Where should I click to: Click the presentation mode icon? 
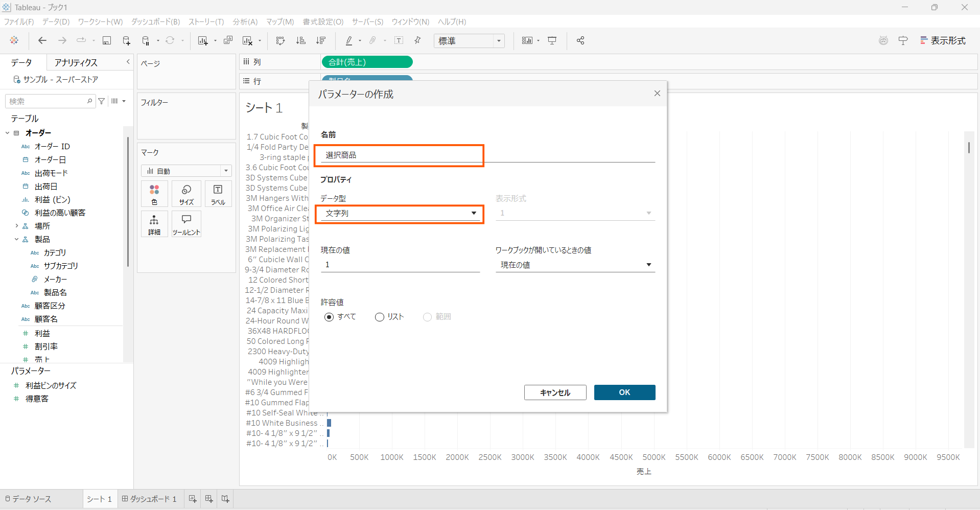(552, 41)
